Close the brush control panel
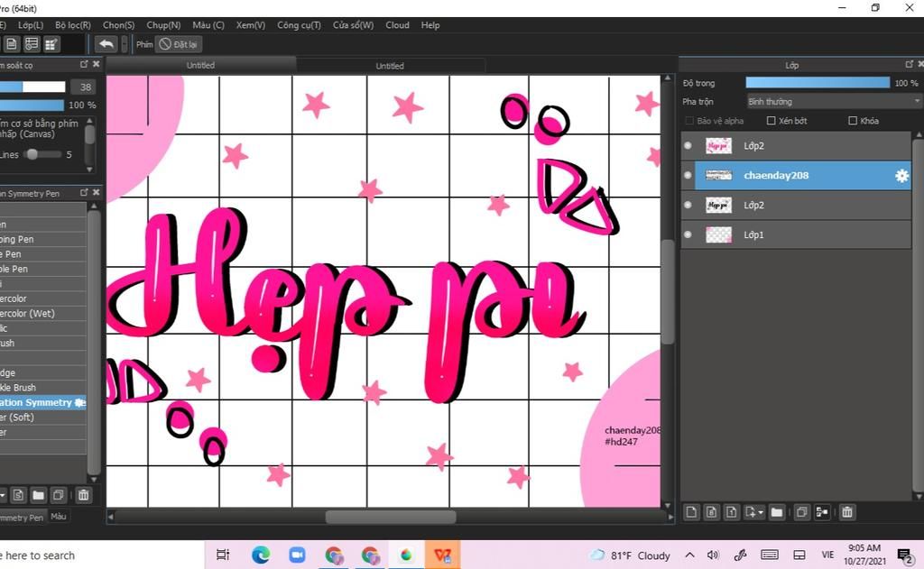924x569 pixels. tap(96, 64)
